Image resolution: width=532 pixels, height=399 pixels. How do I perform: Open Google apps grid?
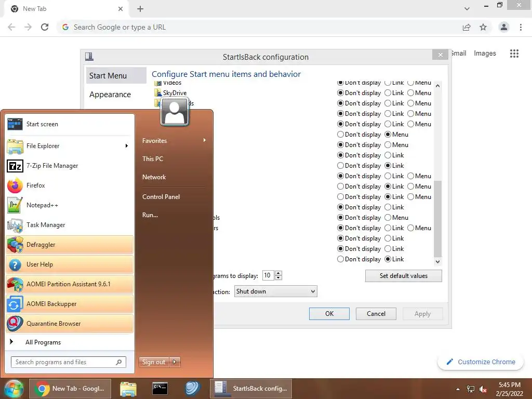click(514, 54)
